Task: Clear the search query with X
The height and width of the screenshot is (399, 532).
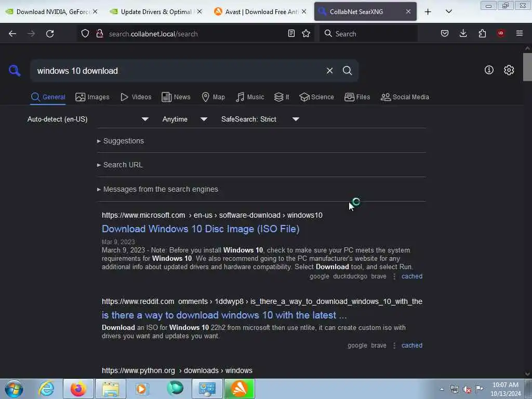Action: point(329,71)
